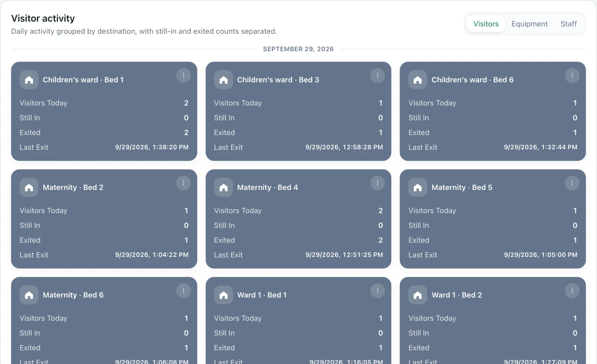The height and width of the screenshot is (364, 597).
Task: Click the Maternity · Bed 4 title
Action: pyautogui.click(x=268, y=188)
